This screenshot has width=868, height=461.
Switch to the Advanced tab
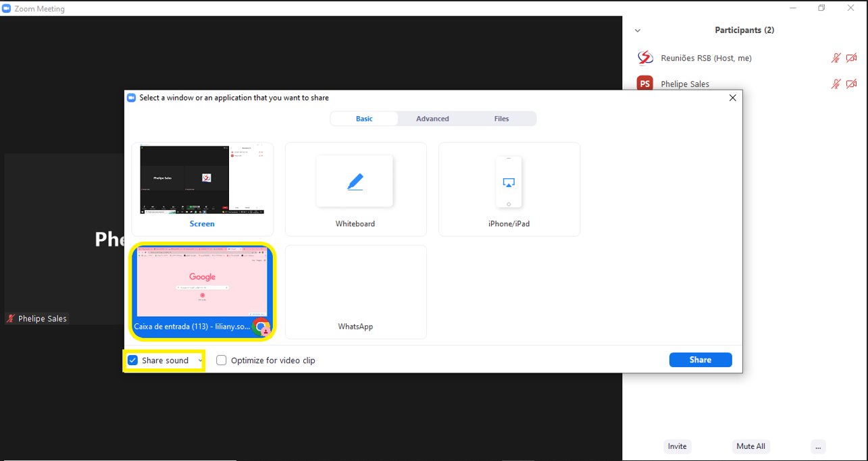click(x=432, y=119)
